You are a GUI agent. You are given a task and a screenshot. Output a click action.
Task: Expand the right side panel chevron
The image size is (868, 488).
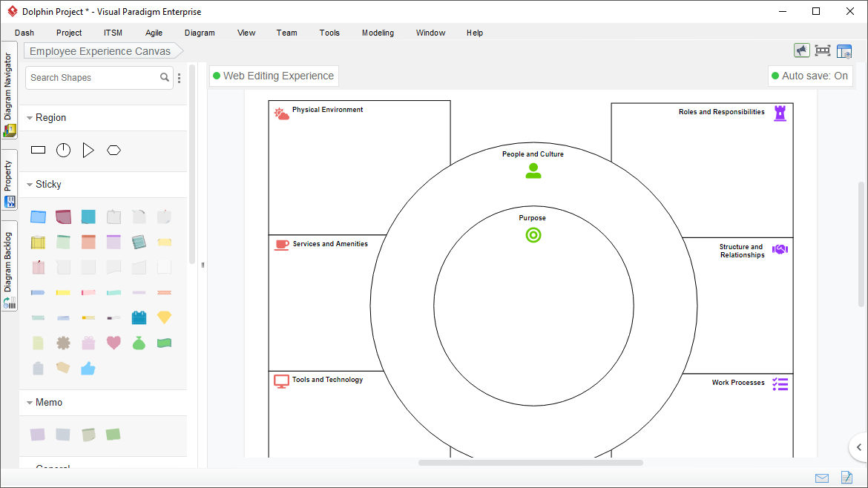(858, 447)
